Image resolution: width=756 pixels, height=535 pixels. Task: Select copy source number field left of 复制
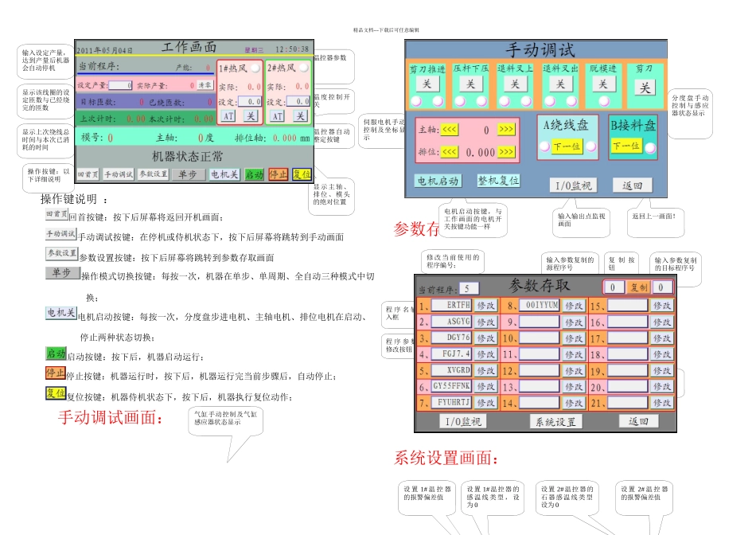click(614, 287)
